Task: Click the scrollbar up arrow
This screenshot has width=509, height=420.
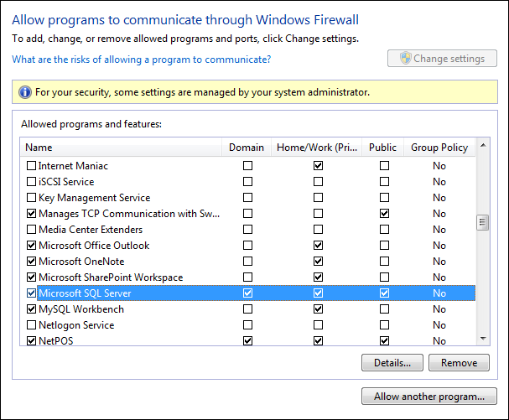Action: click(483, 145)
